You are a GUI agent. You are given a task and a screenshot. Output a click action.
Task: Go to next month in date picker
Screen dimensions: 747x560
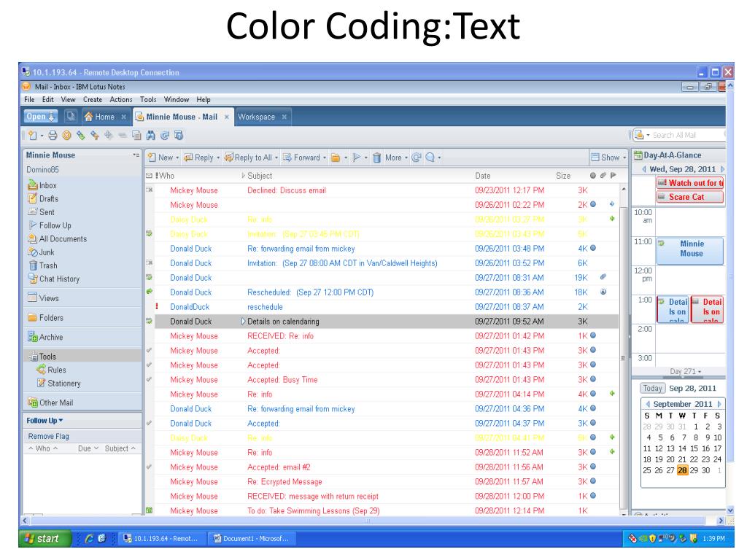click(x=719, y=404)
